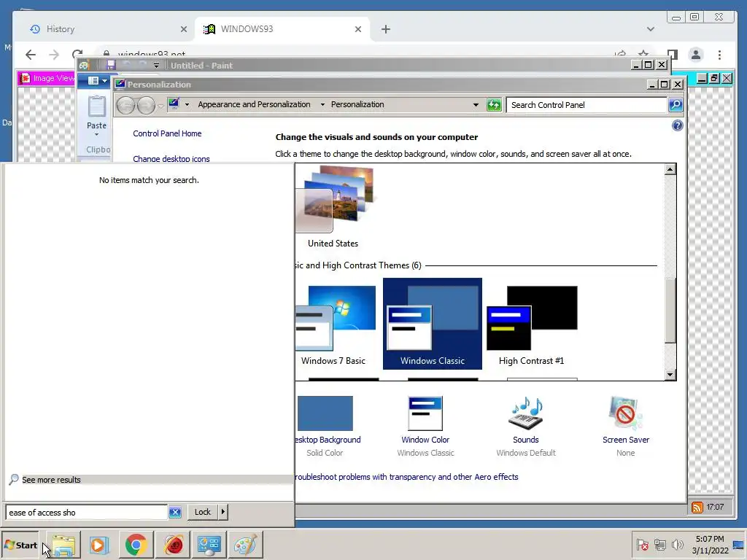Screen dimensions: 747x560
Task: Open Control Panel Home link
Action: pos(167,133)
